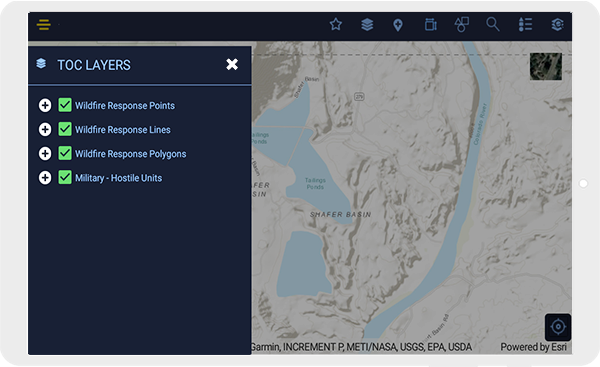Viewport: 600px width, 367px height.
Task: Click the locate my position button
Action: (558, 327)
